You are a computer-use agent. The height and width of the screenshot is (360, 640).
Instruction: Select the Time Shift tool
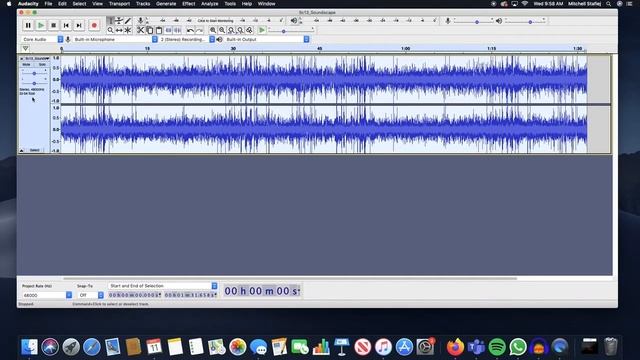119,30
